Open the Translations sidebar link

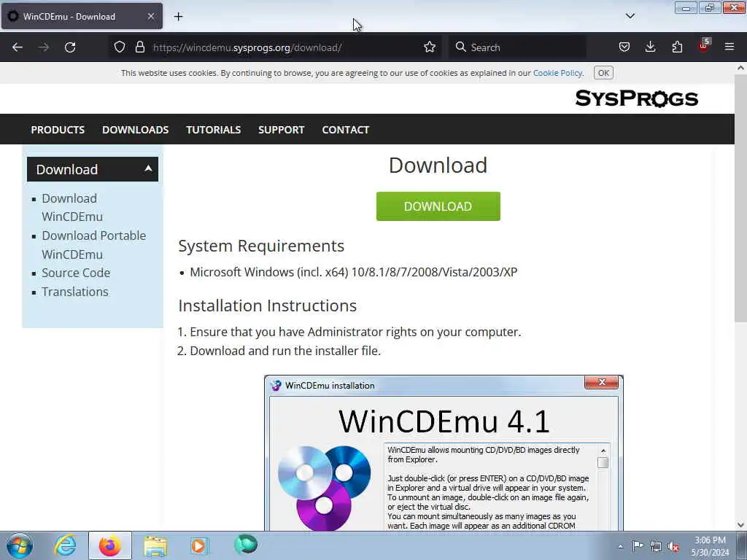(x=75, y=292)
